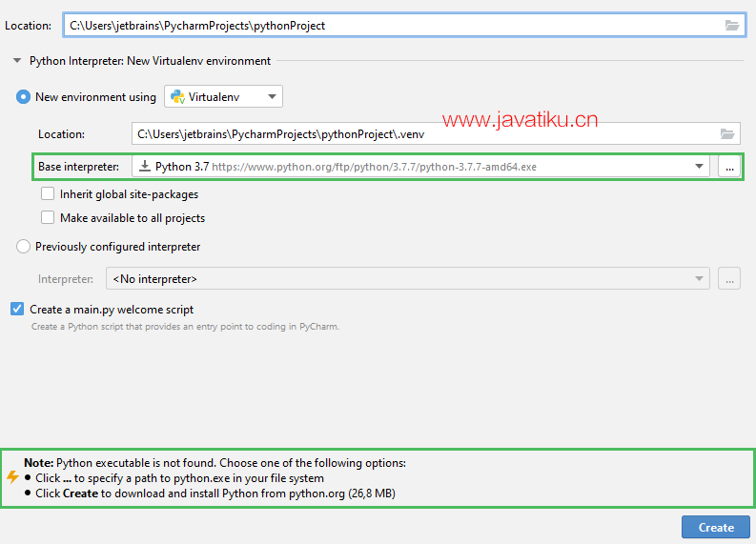The image size is (756, 544).
Task: Click the ... button next to Base interpreter
Action: (x=729, y=167)
